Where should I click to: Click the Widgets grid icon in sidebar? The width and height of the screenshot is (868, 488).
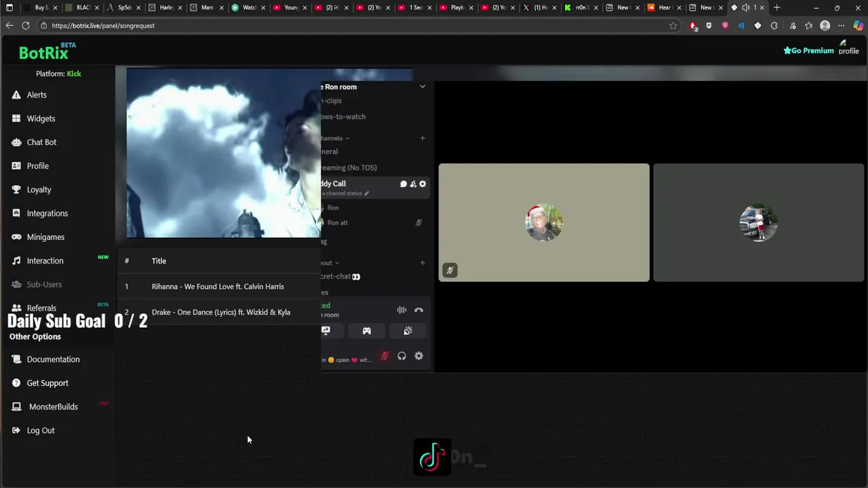[16, 119]
